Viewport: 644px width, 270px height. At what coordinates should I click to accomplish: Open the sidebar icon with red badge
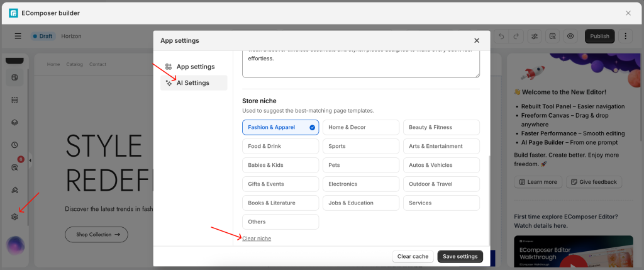pos(15,167)
